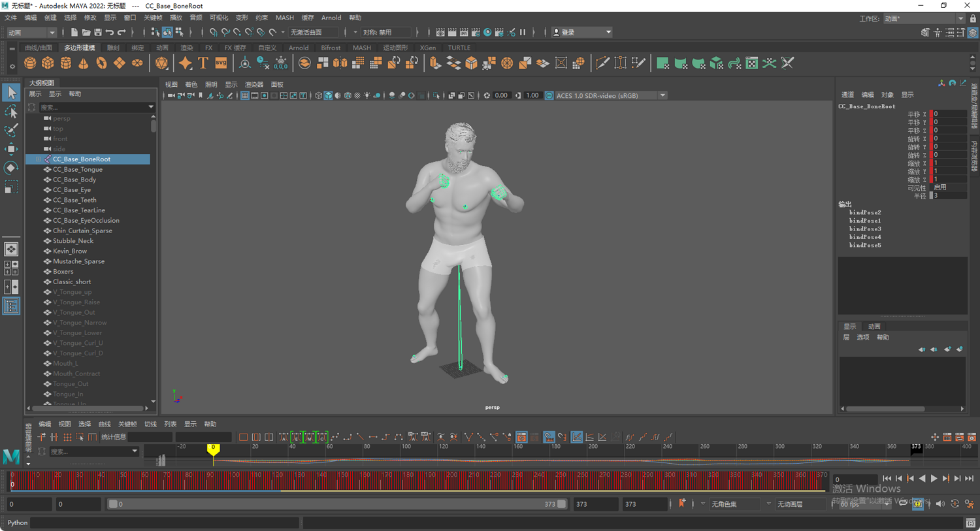Image resolution: width=980 pixels, height=531 pixels.
Task: Click the Undo arrow icon
Action: [x=109, y=32]
